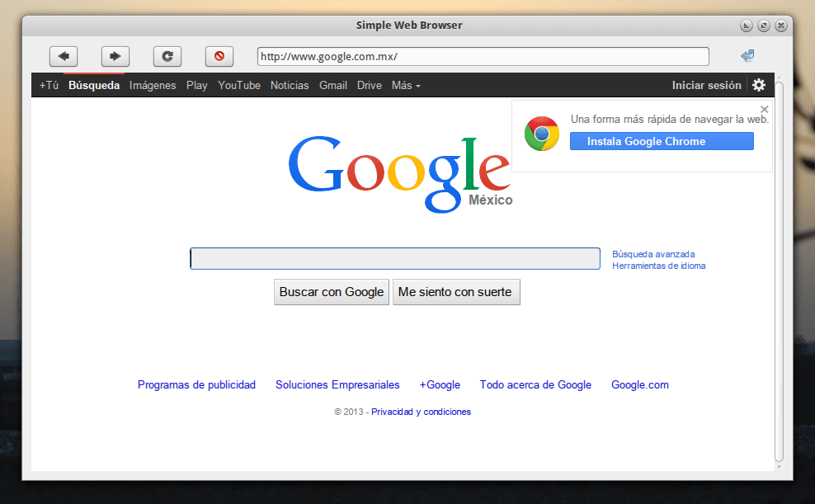Click the Google Chrome logo icon
This screenshot has height=504, width=815.
coord(542,134)
